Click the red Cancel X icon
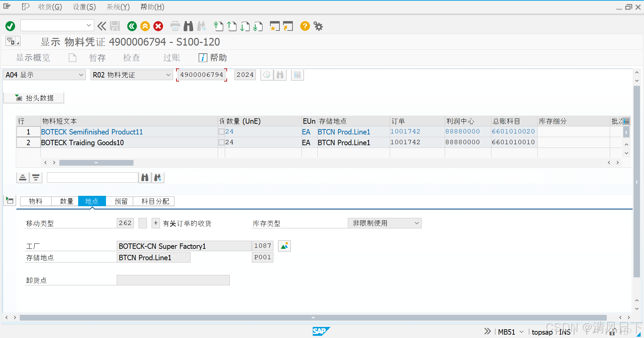The width and height of the screenshot is (644, 338). click(x=158, y=26)
